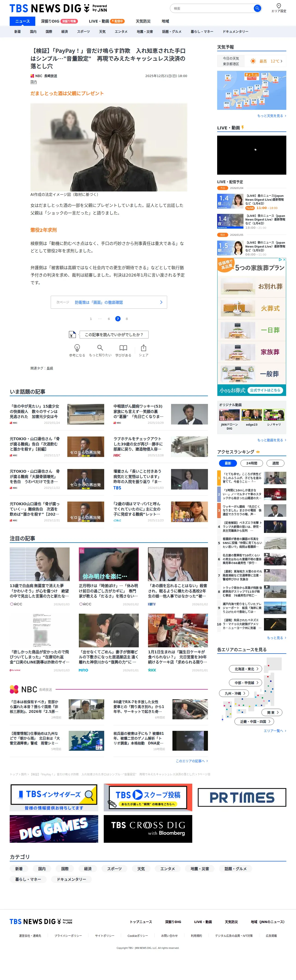Open 今日の天気 東京都港区 forecast box
Screen dimensions: 296x980
coord(252,61)
